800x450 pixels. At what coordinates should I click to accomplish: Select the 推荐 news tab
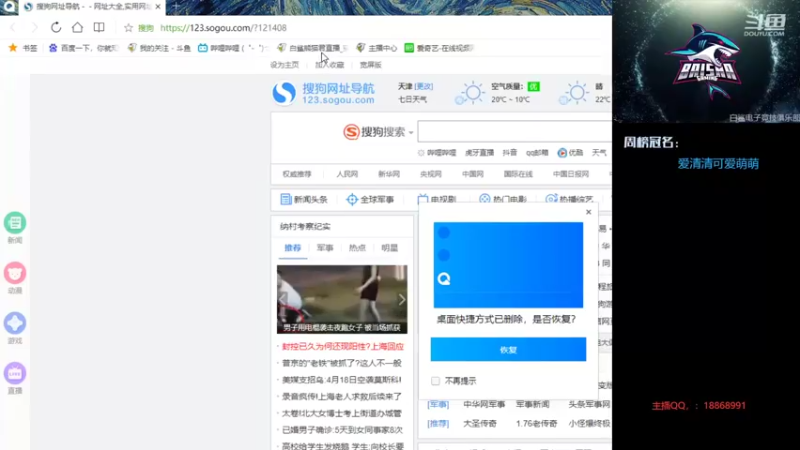pos(293,248)
